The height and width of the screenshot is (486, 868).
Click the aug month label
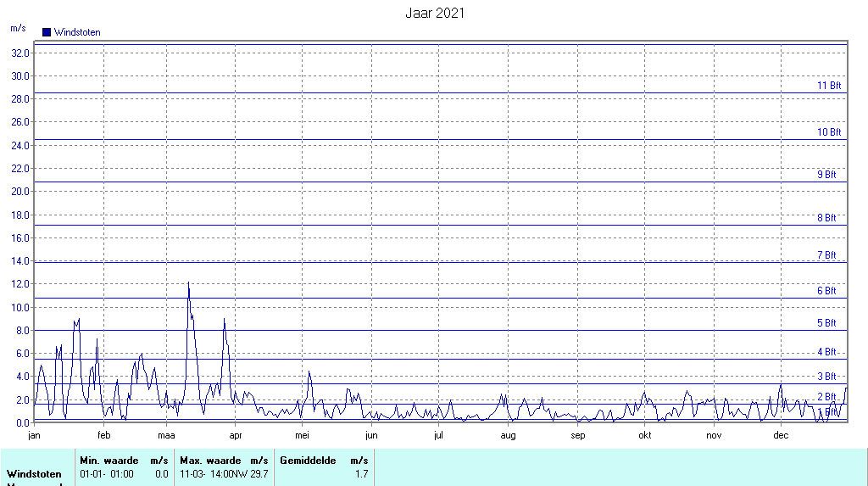coord(509,436)
